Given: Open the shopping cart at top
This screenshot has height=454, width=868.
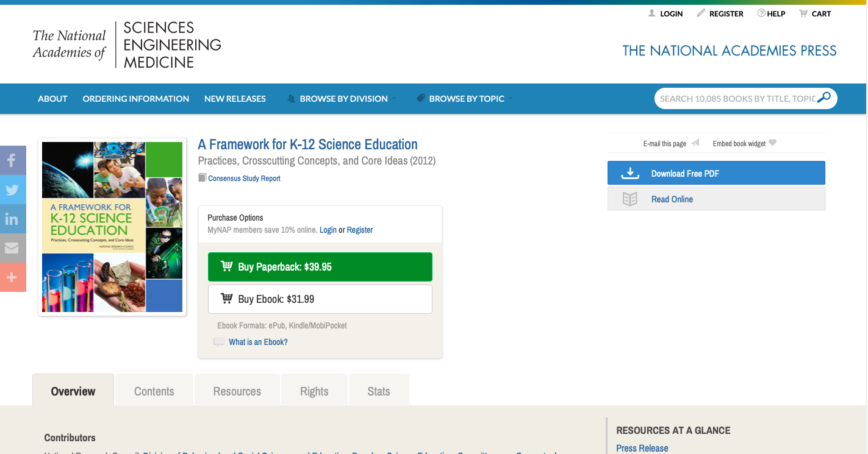Looking at the screenshot, I should coord(815,13).
